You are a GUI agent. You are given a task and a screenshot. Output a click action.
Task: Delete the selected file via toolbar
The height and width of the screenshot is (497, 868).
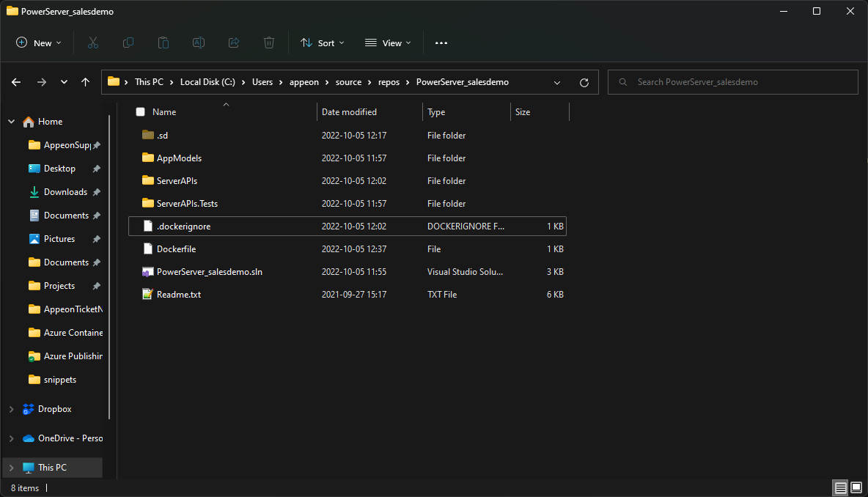(268, 43)
